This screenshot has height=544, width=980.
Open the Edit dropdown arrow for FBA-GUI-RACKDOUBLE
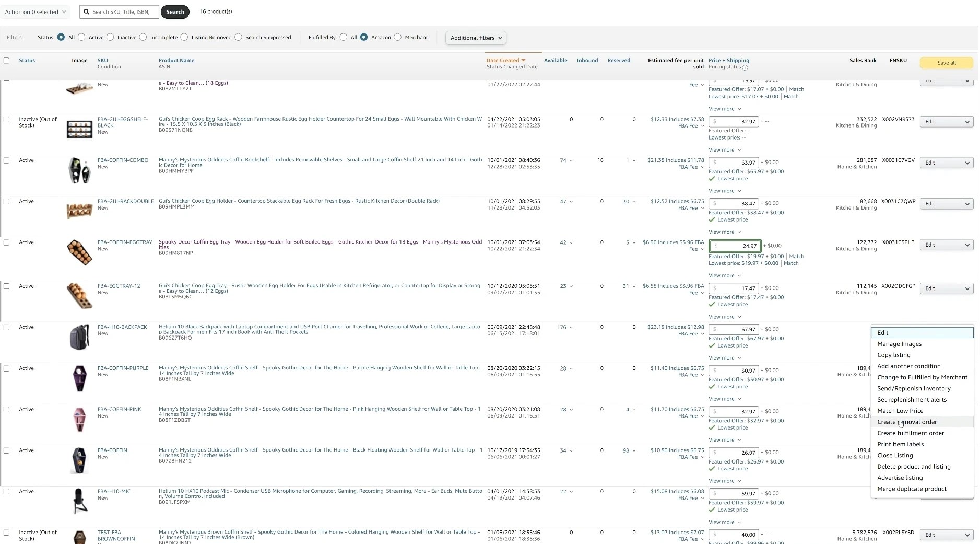(967, 204)
